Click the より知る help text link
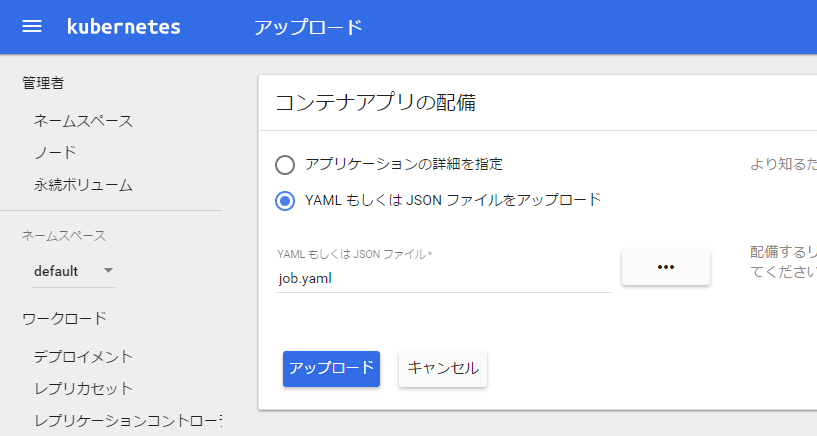This screenshot has width=817, height=436. click(783, 165)
